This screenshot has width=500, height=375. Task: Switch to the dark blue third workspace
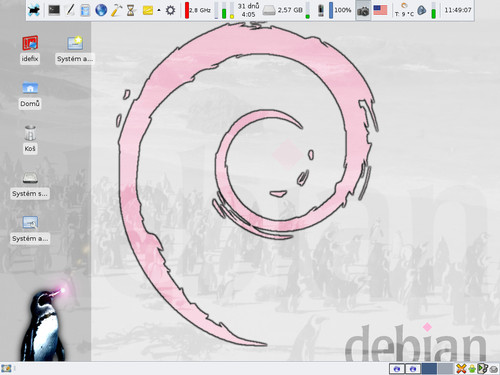pos(429,369)
